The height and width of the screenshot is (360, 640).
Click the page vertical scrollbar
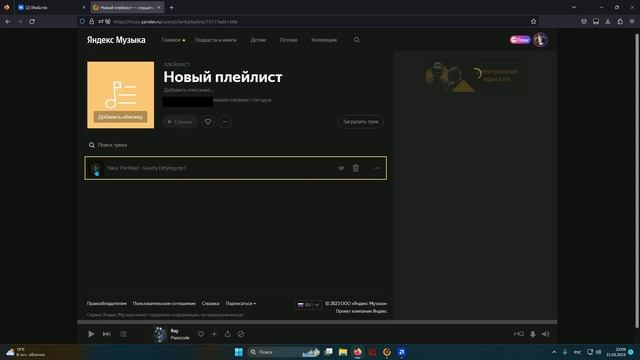point(637,180)
